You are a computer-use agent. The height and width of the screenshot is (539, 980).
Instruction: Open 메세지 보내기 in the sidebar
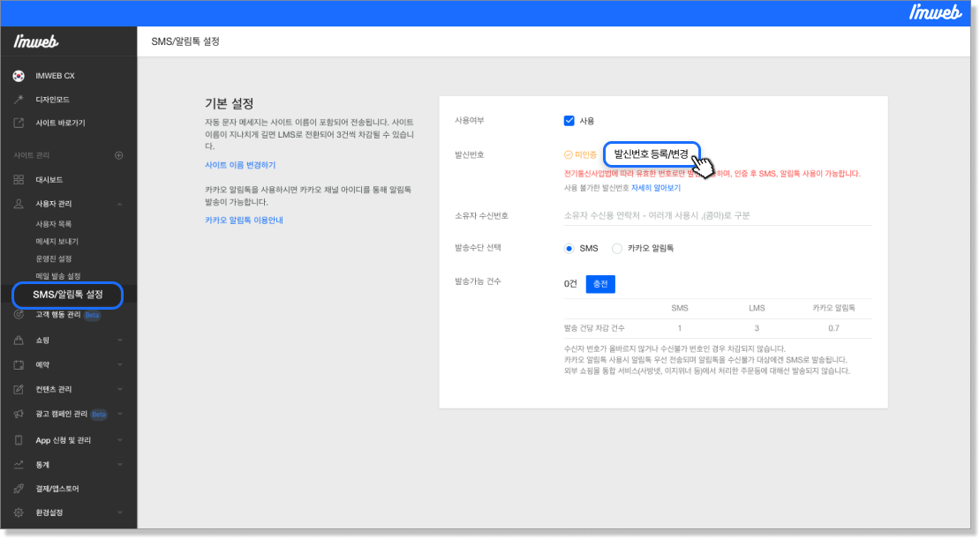tap(57, 241)
